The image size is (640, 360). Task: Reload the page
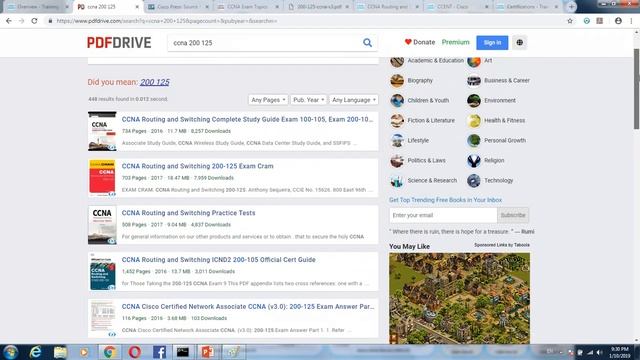click(x=34, y=21)
